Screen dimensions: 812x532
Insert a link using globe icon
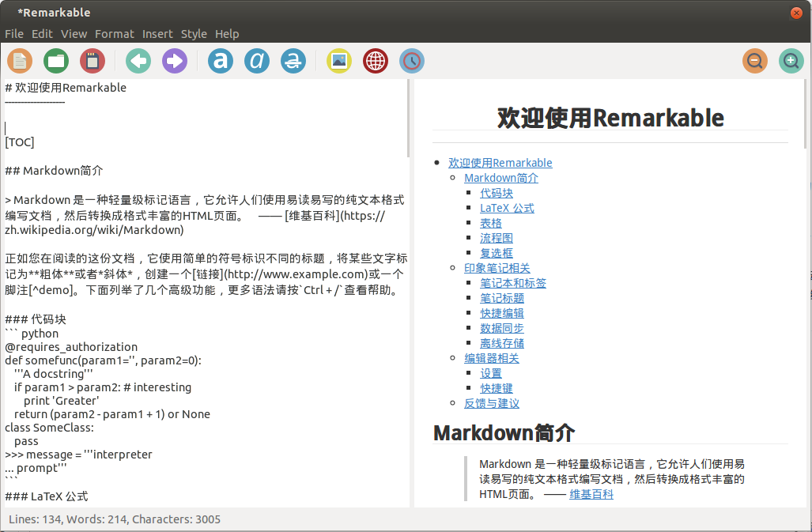pos(376,61)
